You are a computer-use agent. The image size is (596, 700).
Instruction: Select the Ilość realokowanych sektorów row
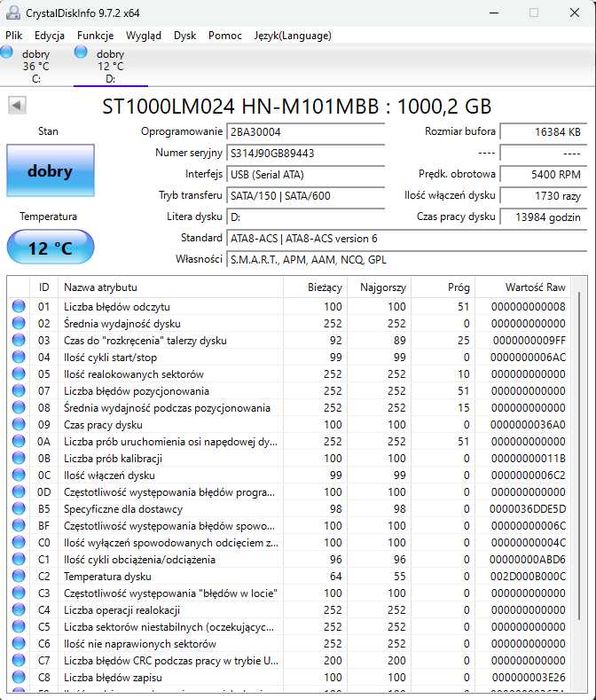(289, 374)
